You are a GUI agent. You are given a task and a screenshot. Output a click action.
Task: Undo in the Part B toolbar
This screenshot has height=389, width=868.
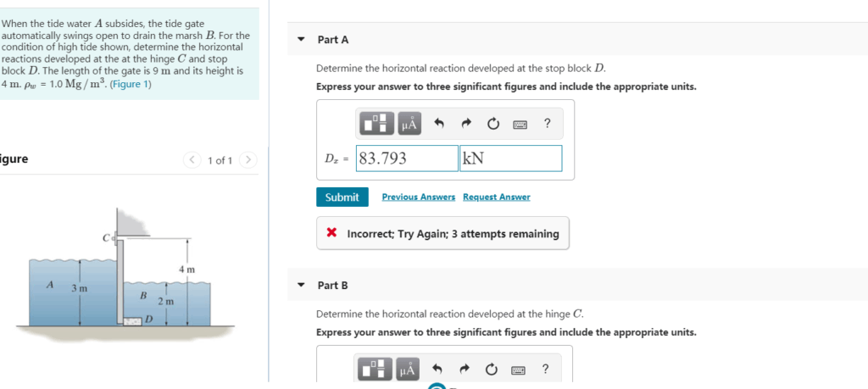click(x=439, y=369)
